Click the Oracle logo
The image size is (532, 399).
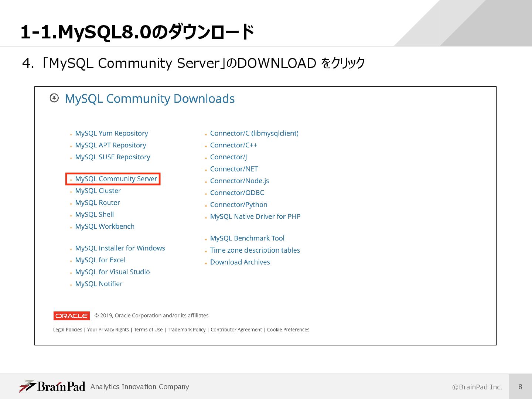click(72, 316)
